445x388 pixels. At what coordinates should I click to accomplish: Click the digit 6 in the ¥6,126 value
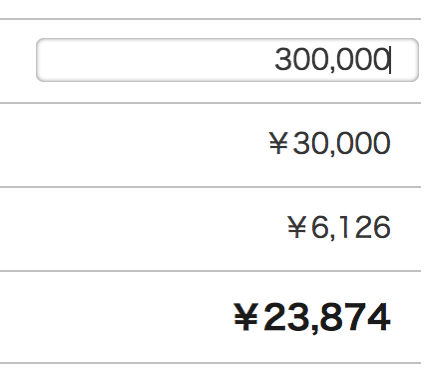tap(319, 227)
